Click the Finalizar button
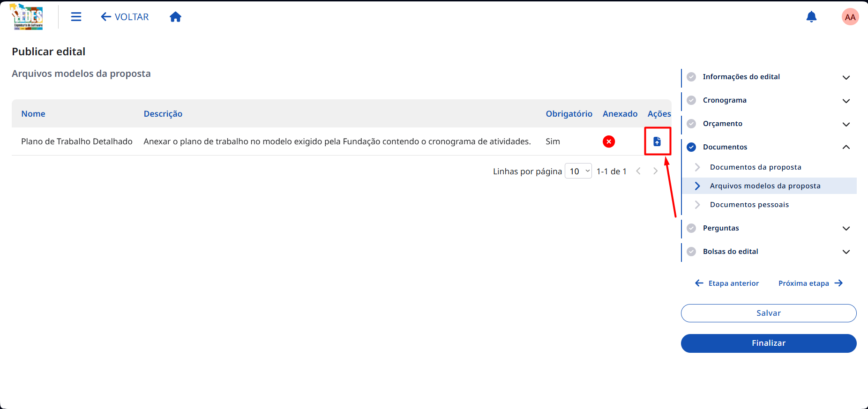The width and height of the screenshot is (868, 409). (x=769, y=343)
